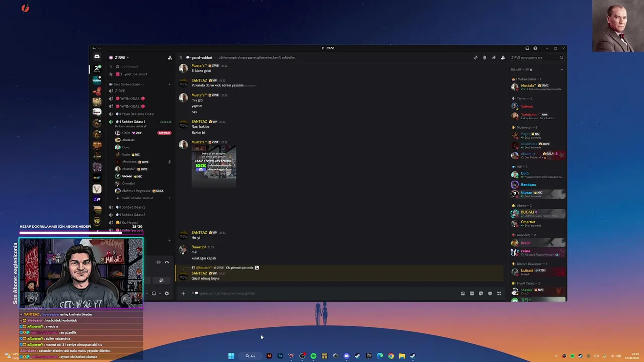Open invite people icon beside Z1RVE
Viewport: 644px width, 362px height.
pyautogui.click(x=170, y=57)
